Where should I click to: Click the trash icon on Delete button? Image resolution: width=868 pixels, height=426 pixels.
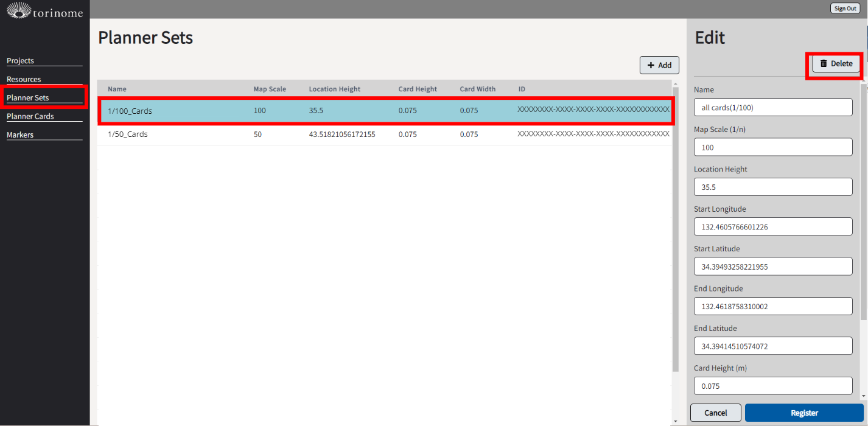click(824, 63)
